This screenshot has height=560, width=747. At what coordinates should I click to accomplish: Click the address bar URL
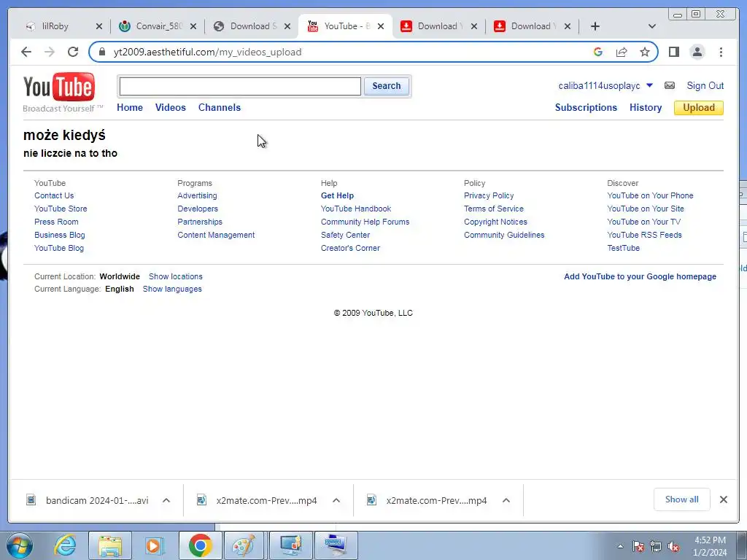click(207, 52)
